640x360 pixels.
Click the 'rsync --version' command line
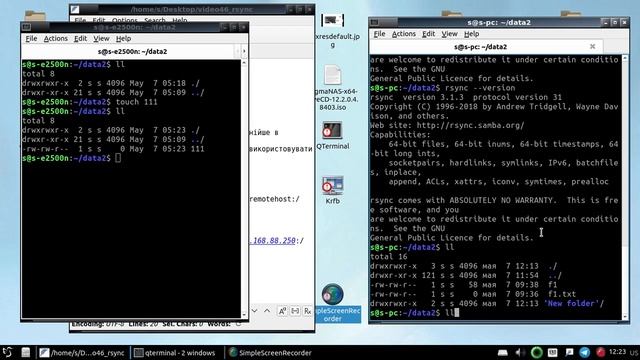point(480,88)
